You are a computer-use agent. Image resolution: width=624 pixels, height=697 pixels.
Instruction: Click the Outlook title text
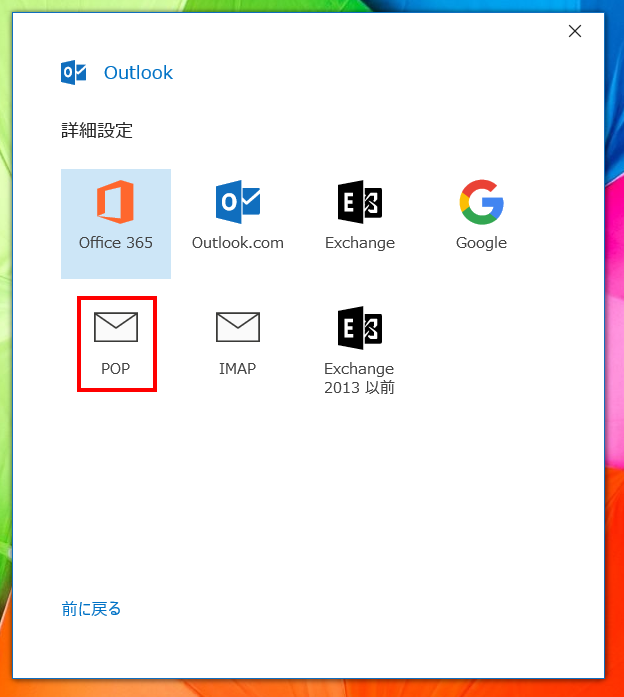click(138, 73)
